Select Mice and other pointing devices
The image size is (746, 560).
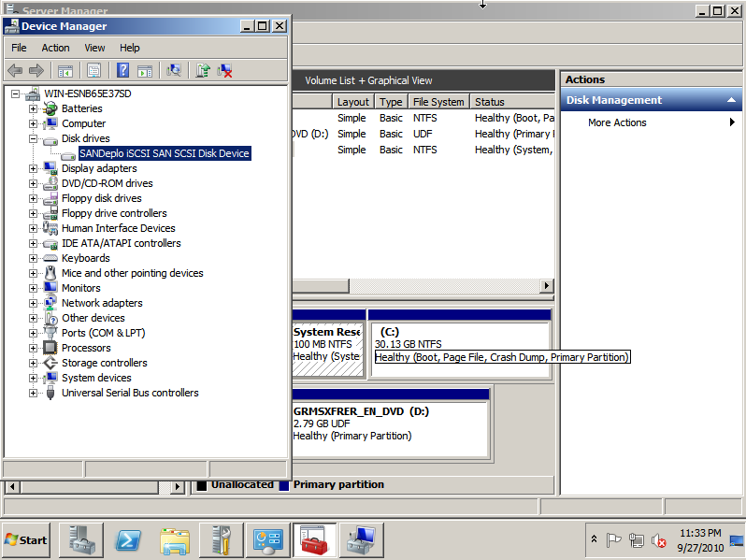(x=132, y=273)
